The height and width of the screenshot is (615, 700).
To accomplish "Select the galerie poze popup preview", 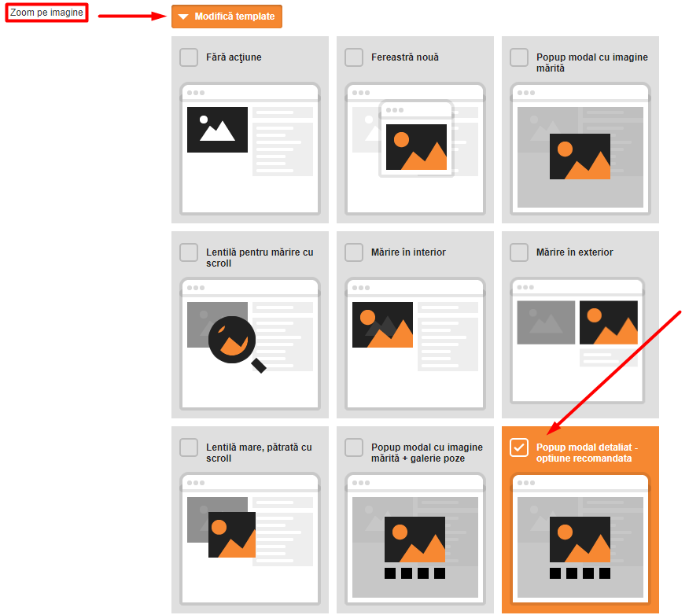I will (415, 539).
